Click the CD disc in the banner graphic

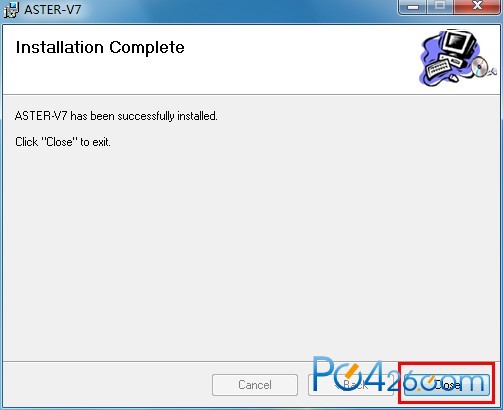[x=480, y=66]
